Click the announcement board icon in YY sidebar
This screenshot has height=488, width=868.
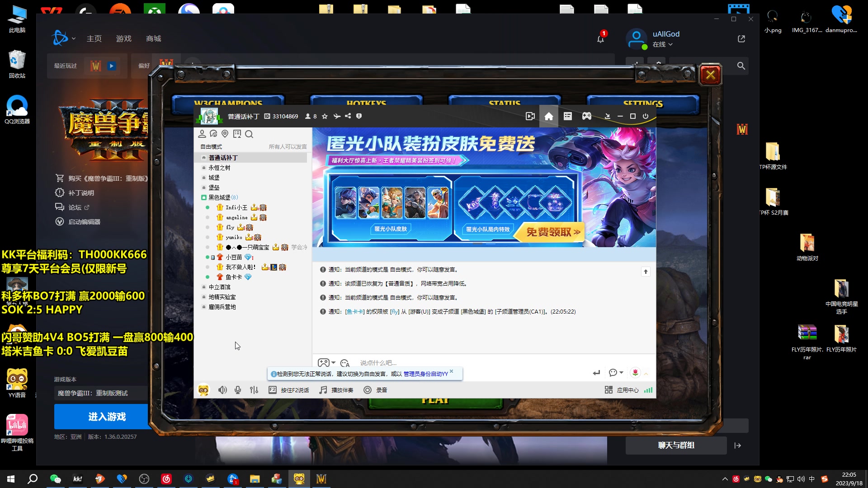click(x=237, y=134)
